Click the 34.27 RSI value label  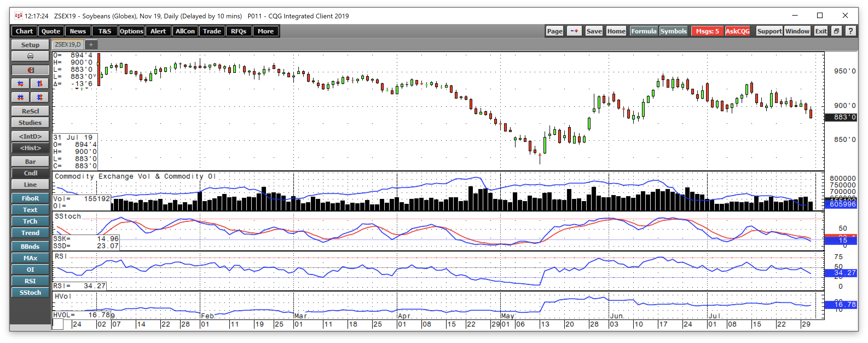click(x=841, y=273)
